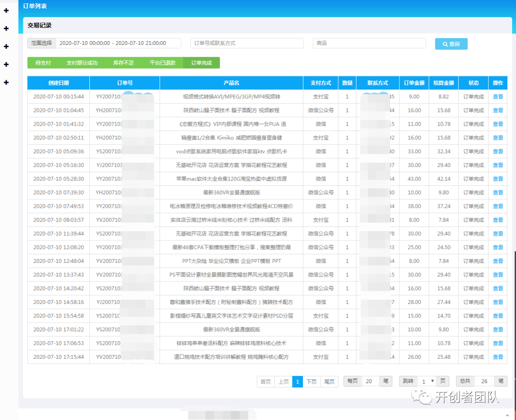
Task: Click the 每页 page size field showing 20
Action: point(370,381)
